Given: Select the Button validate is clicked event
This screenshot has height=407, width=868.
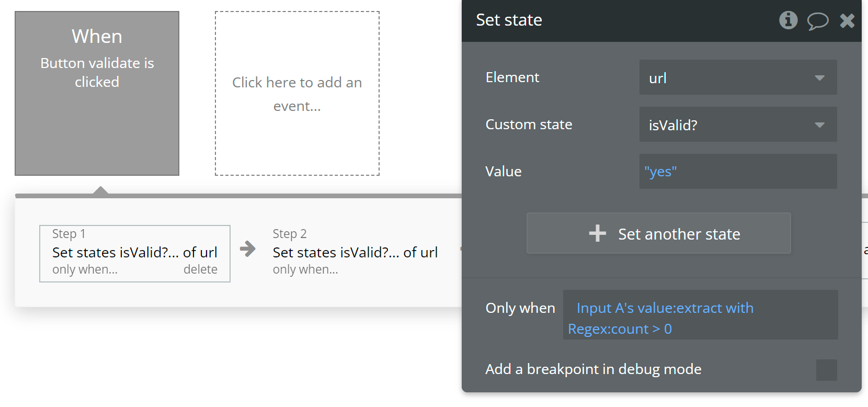Looking at the screenshot, I should click(97, 93).
